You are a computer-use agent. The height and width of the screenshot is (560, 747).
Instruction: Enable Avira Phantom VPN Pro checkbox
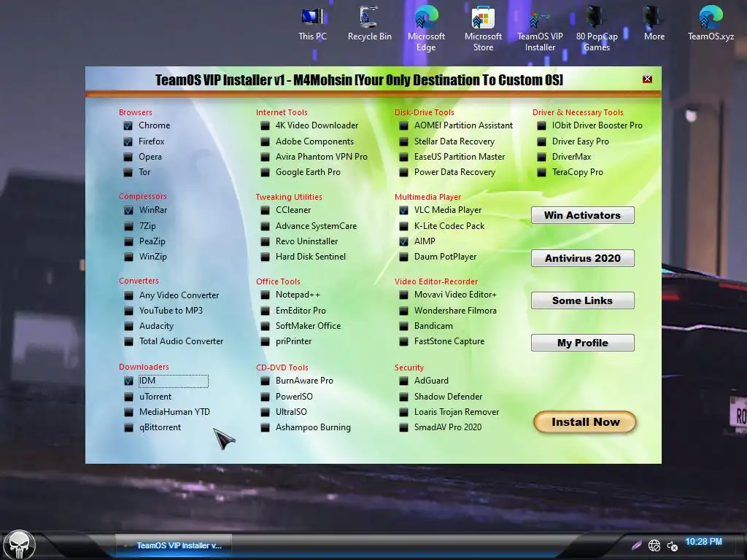(266, 157)
